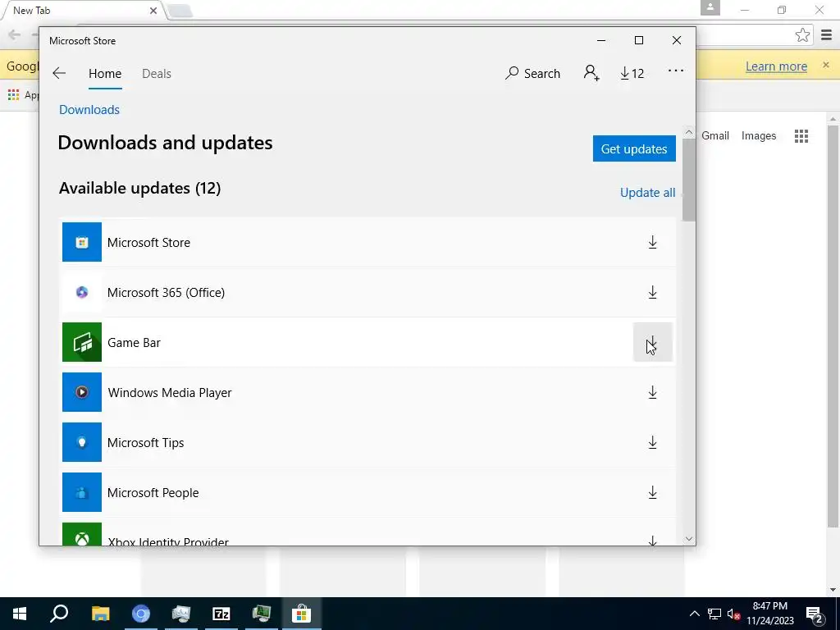Click the Get updates button
840x630 pixels.
(x=634, y=148)
